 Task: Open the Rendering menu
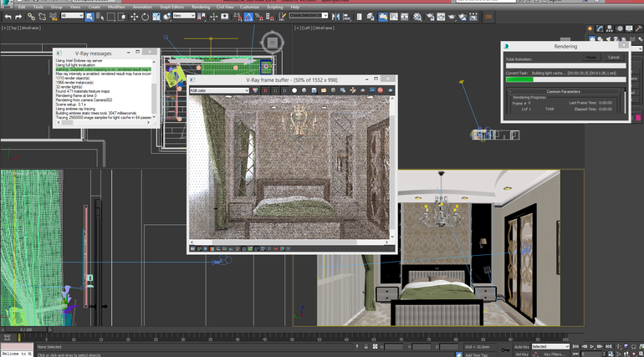tap(201, 7)
